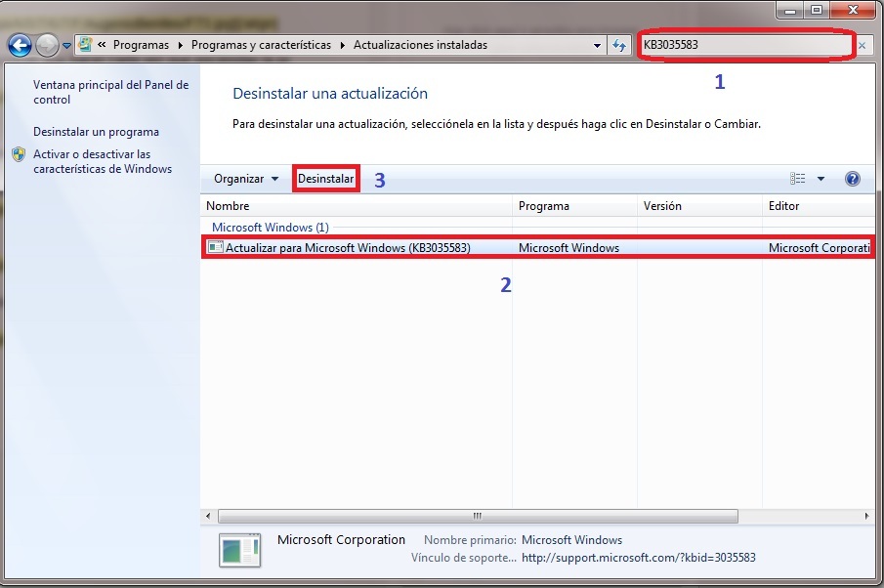The width and height of the screenshot is (884, 588).
Task: Click Microsoft Corporati cell in Editor column
Action: coord(820,247)
